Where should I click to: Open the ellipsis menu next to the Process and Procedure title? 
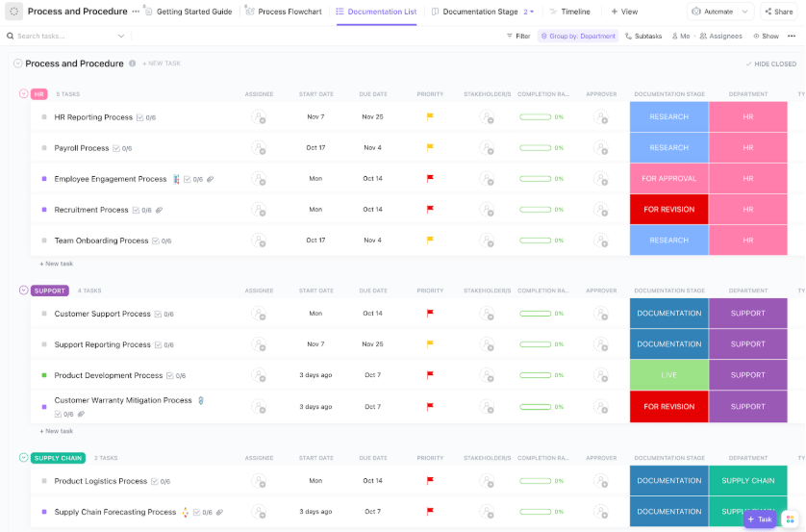[136, 12]
